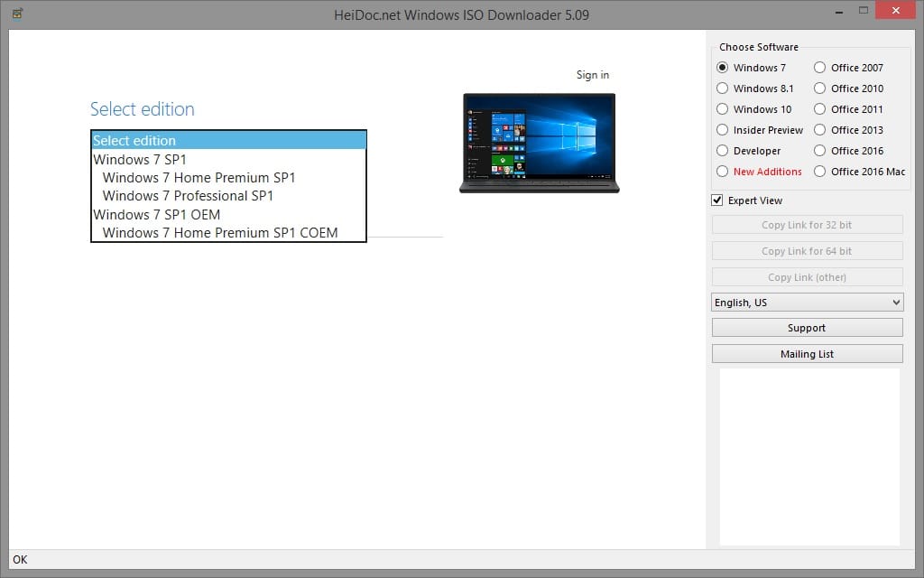Click the app icon in title bar
Screen dimensions: 924x578
(18, 13)
